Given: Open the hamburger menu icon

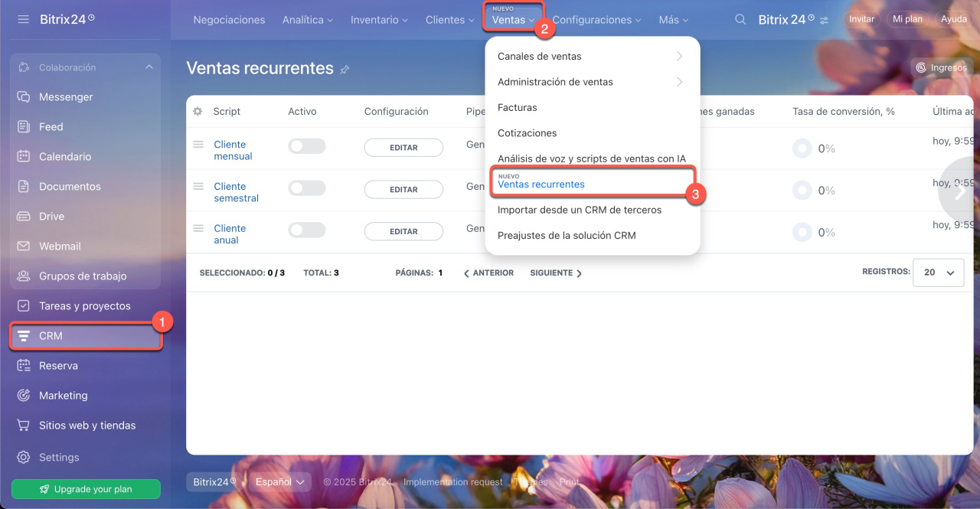Looking at the screenshot, I should coord(23,19).
